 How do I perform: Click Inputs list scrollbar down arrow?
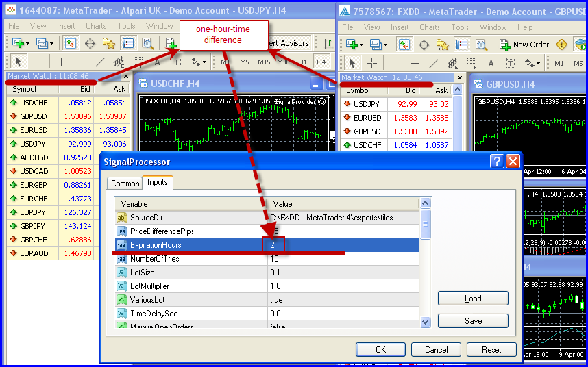(425, 322)
